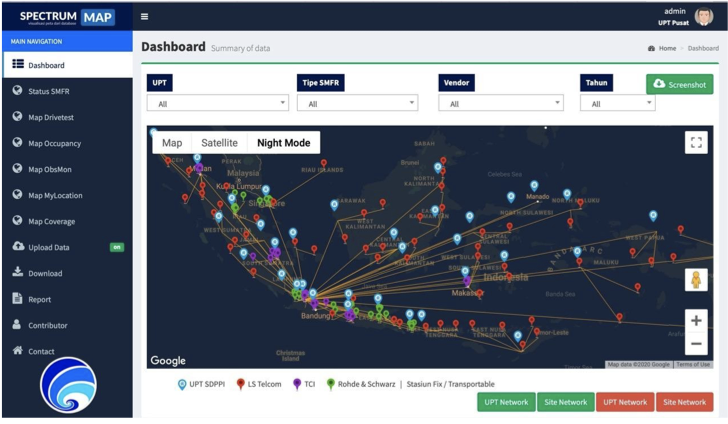Click UPT SDPPI blue legend marker
Image resolution: width=728 pixels, height=424 pixels.
tap(182, 384)
